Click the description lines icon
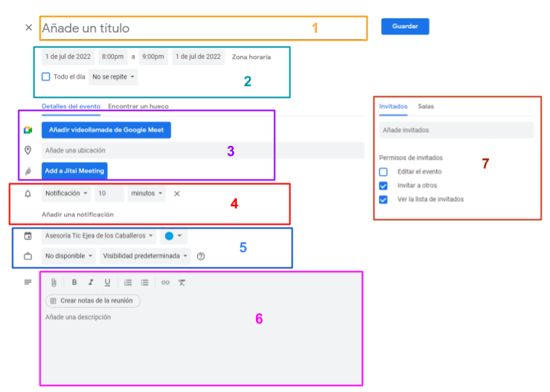 [27, 282]
